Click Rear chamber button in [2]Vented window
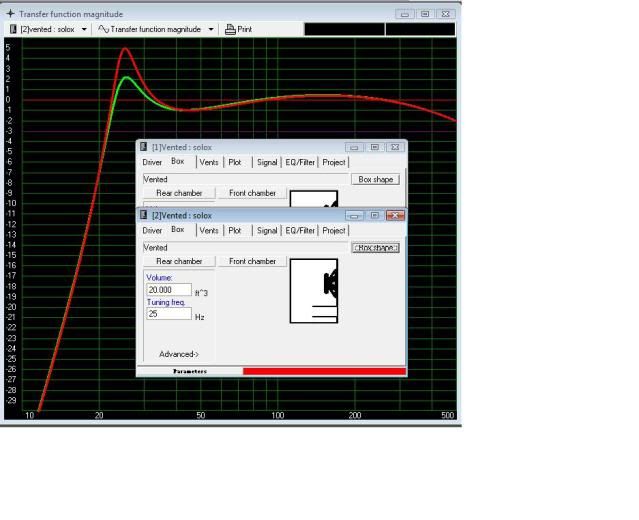 [179, 261]
